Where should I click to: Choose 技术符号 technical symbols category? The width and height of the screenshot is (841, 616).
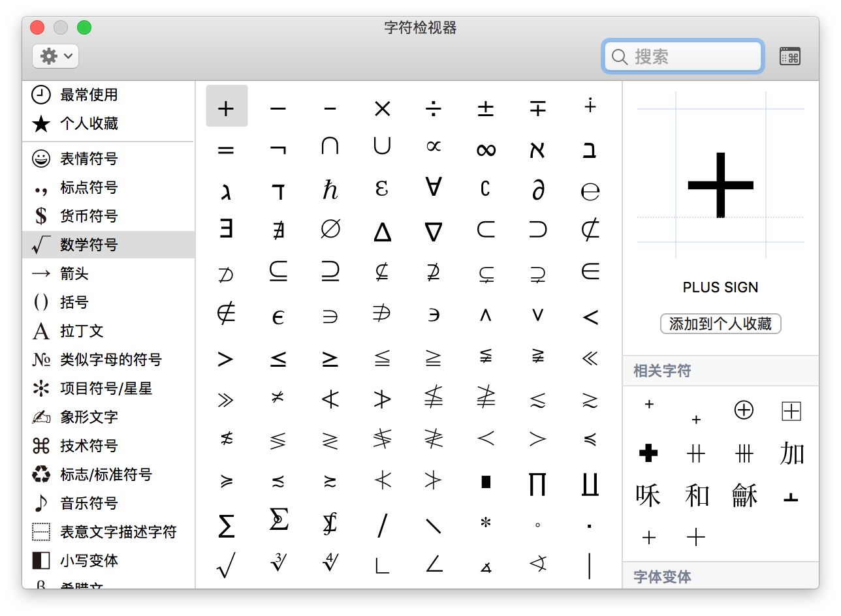89,446
